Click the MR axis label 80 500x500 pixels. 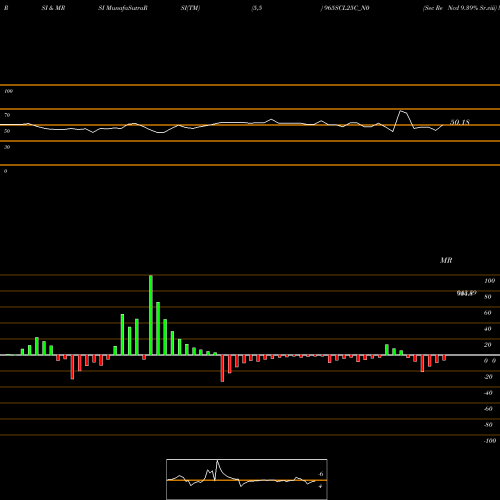pos(488,297)
